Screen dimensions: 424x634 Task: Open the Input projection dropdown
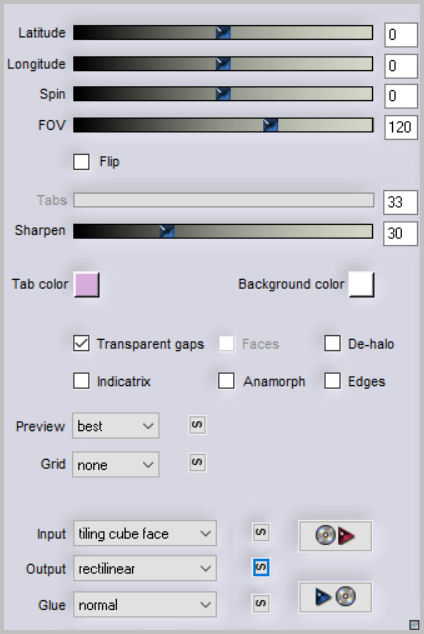coord(145,533)
